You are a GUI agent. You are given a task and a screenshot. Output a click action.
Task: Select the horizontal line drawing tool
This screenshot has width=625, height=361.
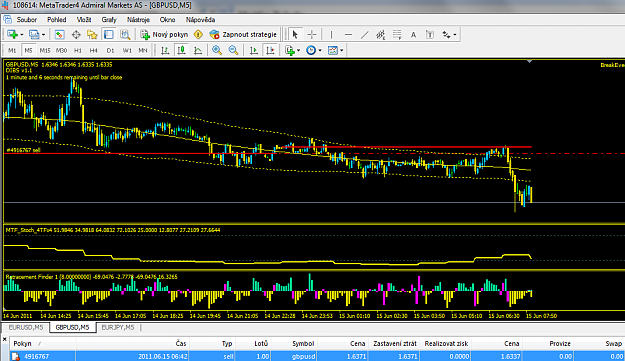(348, 35)
